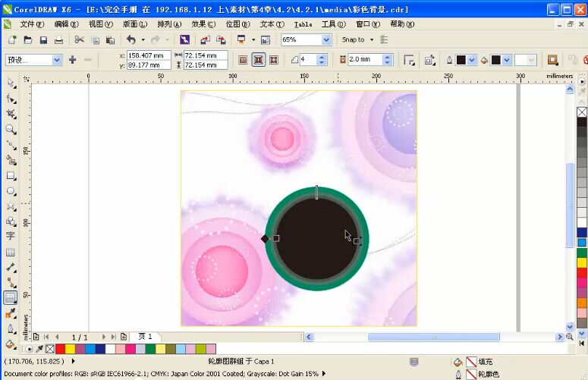Screen dimensions: 588x380
Task: Select the Smart Fill tool
Action: [x=11, y=160]
